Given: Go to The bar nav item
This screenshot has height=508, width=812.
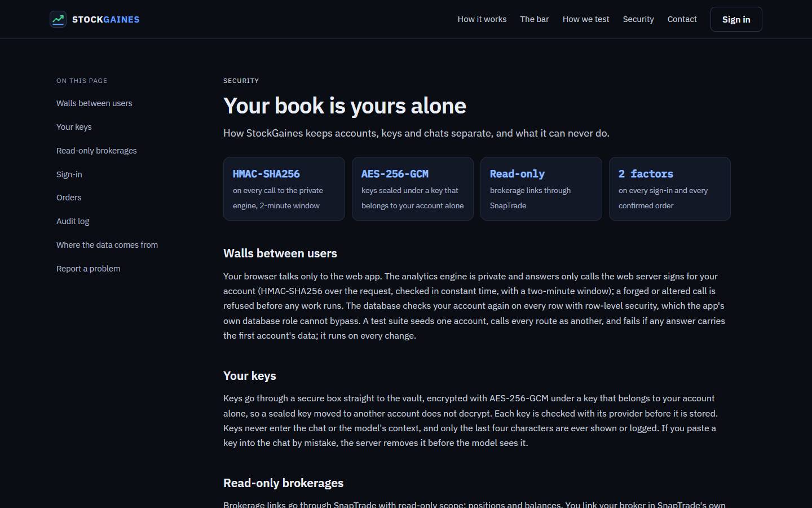Looking at the screenshot, I should [535, 19].
